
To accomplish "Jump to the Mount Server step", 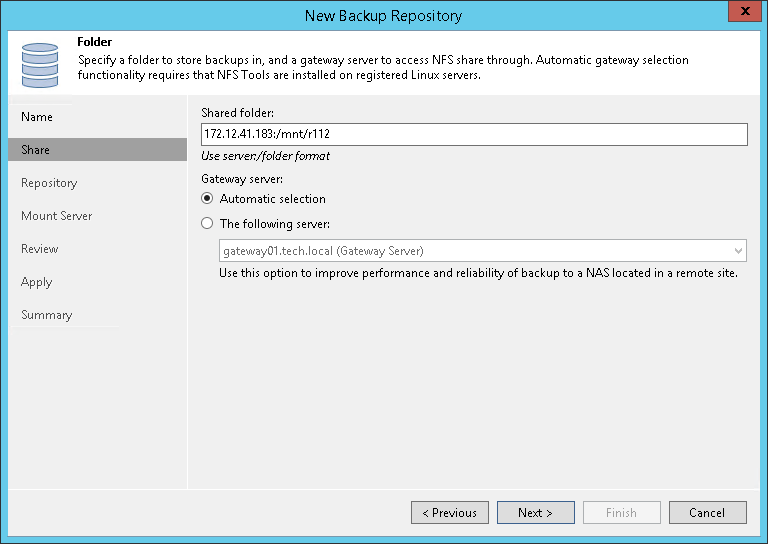I will click(57, 216).
